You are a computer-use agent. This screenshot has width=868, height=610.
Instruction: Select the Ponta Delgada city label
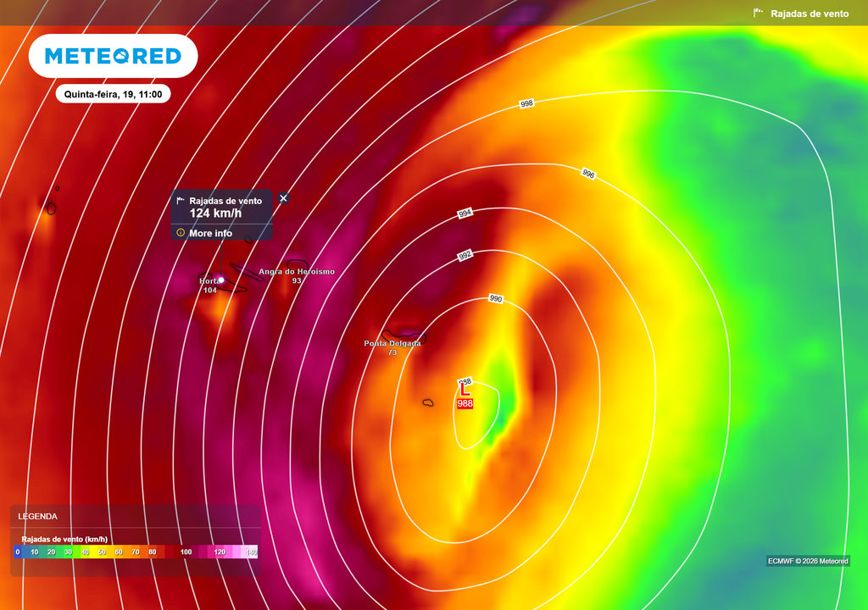392,343
